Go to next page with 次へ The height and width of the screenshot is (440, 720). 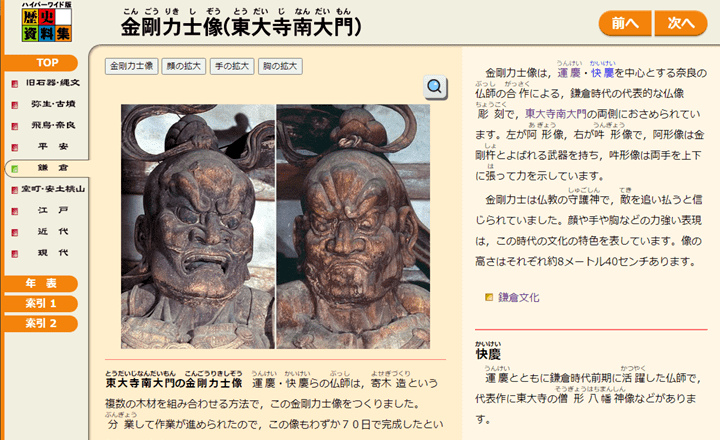click(x=681, y=23)
